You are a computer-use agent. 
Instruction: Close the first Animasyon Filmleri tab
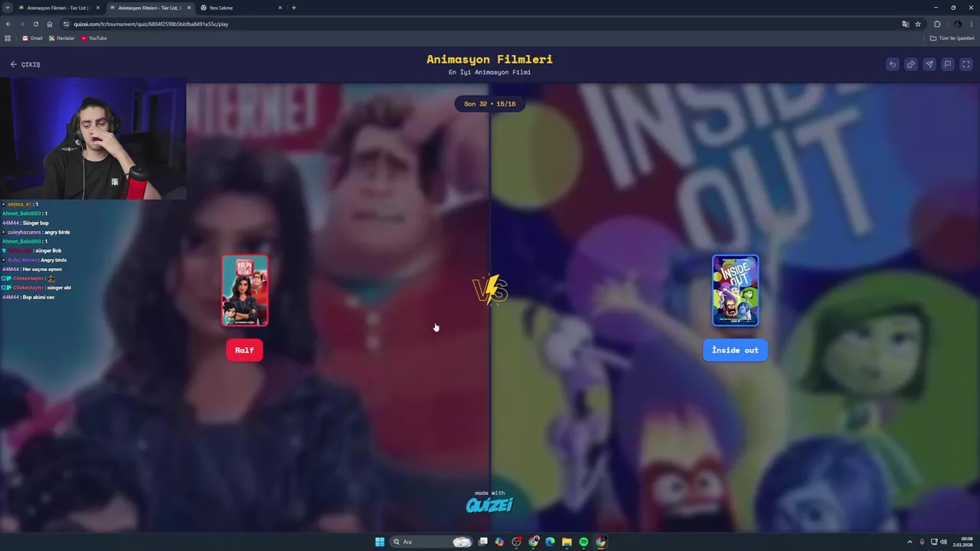98,8
